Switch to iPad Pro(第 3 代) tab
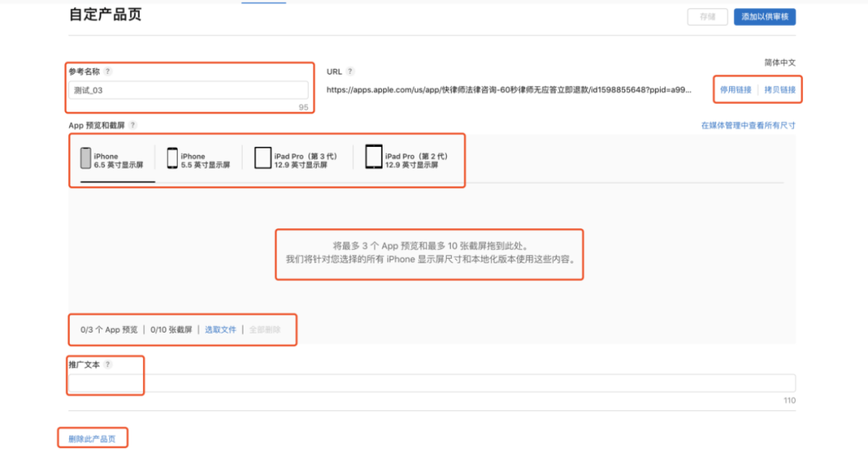 click(x=296, y=159)
